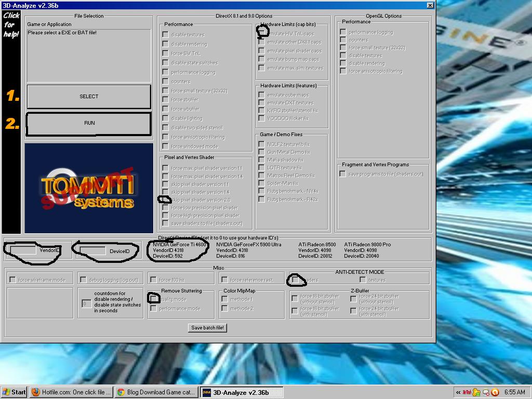Check force max. pixel shader version 1.4
The width and height of the screenshot is (532, 399).
pos(166,177)
